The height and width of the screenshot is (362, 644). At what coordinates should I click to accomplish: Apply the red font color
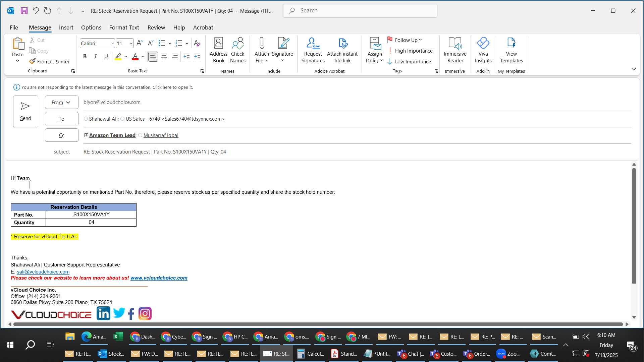tap(135, 57)
